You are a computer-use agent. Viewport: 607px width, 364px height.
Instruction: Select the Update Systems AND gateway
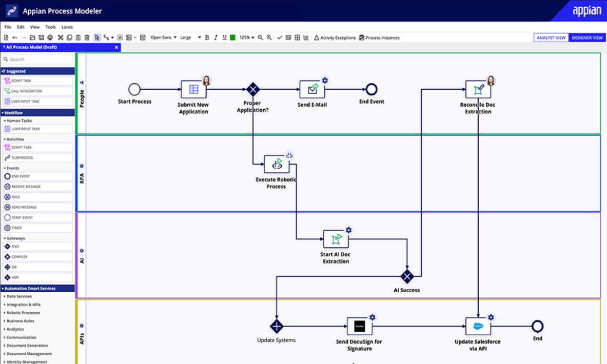click(x=277, y=326)
